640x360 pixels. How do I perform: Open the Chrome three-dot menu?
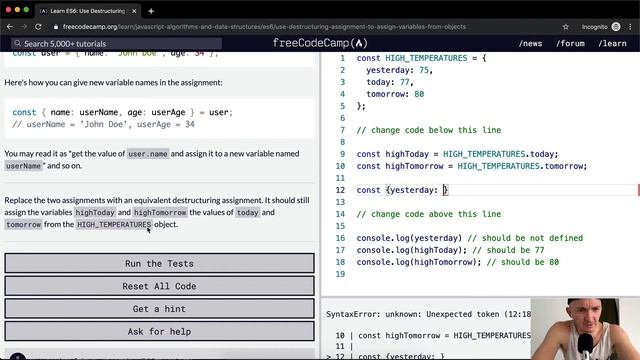(x=630, y=27)
